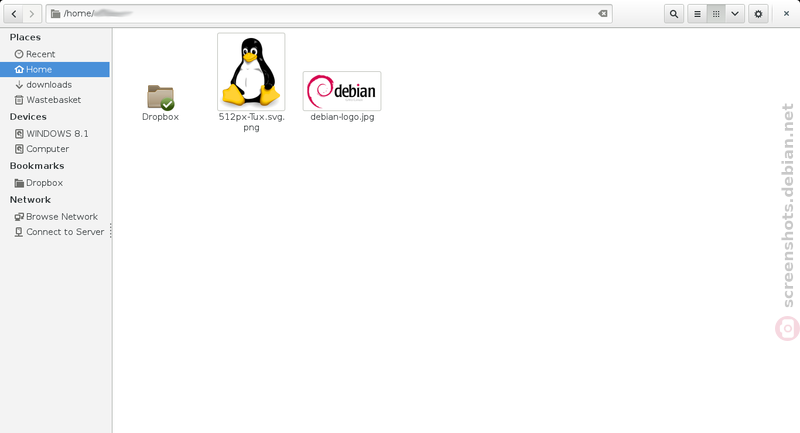Click the Home house icon
800x433 pixels.
point(19,69)
